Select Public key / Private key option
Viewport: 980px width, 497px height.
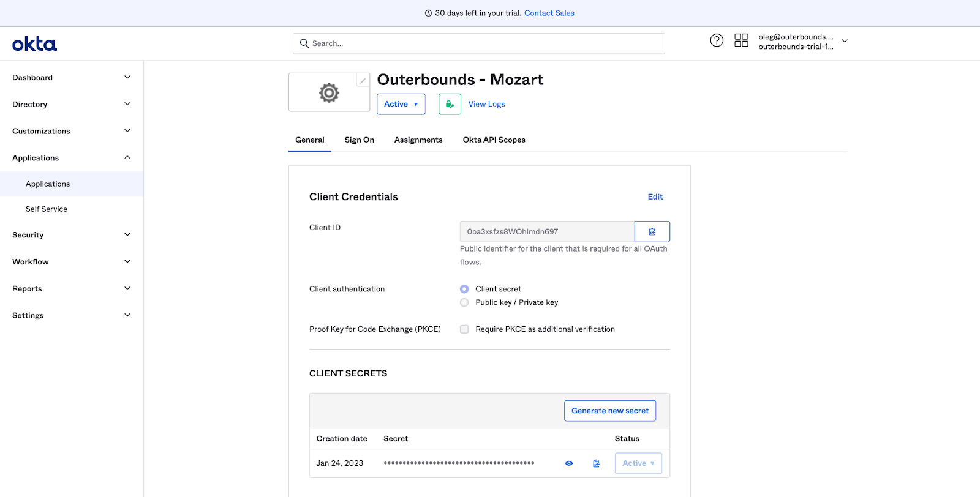[464, 302]
